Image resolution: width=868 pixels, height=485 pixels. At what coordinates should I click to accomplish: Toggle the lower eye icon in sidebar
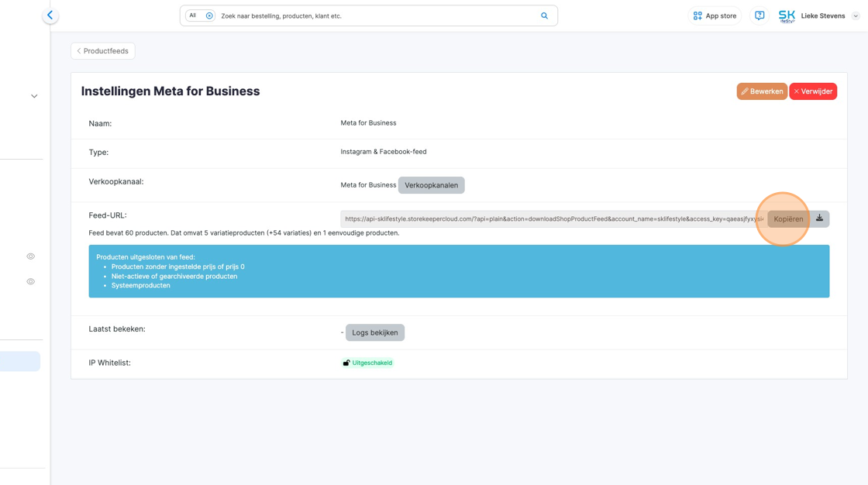click(x=31, y=282)
